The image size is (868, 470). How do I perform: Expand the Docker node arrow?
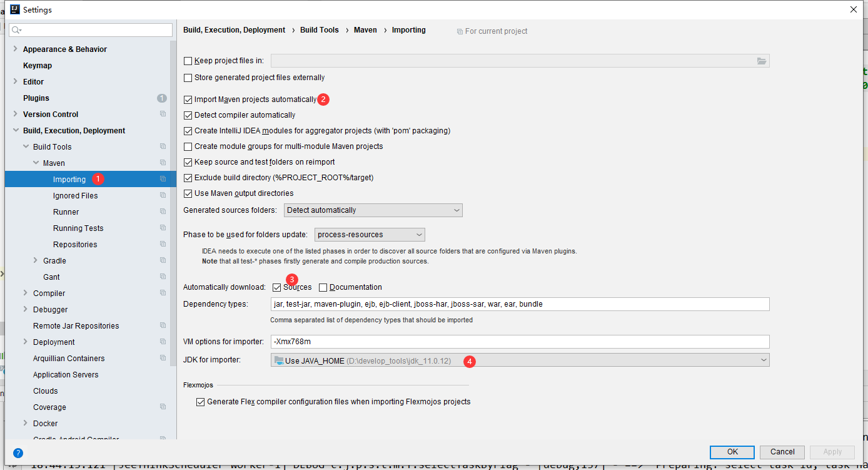[26, 423]
